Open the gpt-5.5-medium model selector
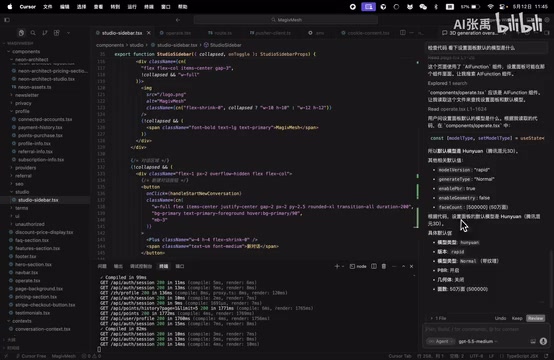Screen dimensions: 554x360 pos(478,341)
